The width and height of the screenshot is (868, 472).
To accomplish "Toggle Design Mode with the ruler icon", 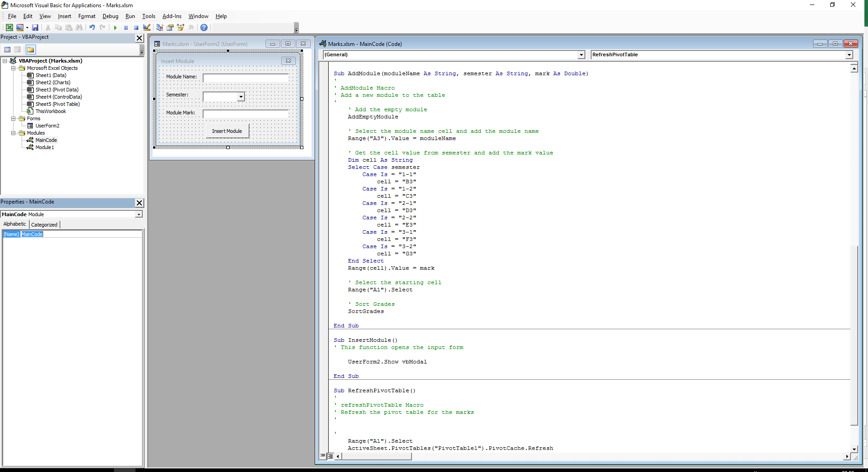I will [x=147, y=27].
